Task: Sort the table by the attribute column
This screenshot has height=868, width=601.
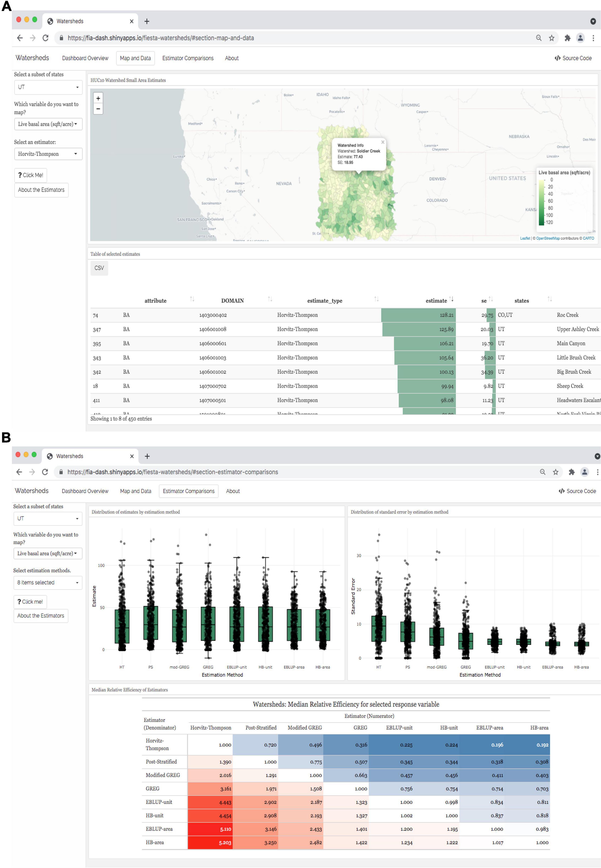Action: coord(192,299)
